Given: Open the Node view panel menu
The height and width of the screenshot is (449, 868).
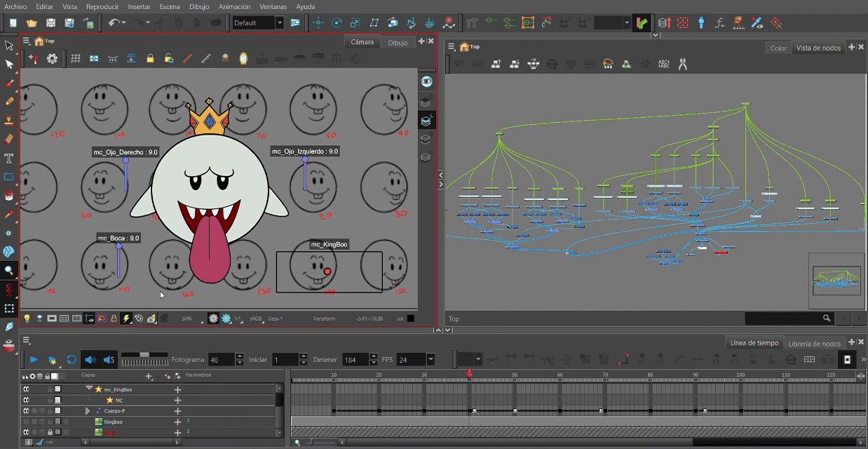Looking at the screenshot, I should 452,47.
